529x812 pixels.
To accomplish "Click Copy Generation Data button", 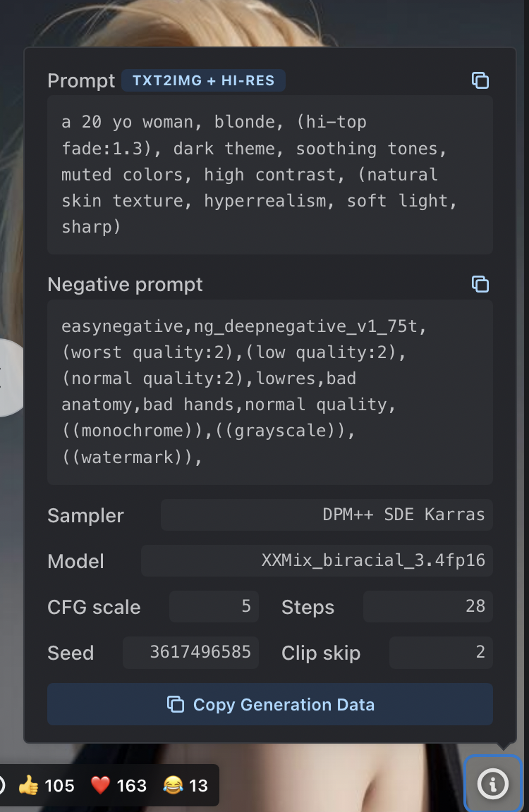I will [270, 704].
